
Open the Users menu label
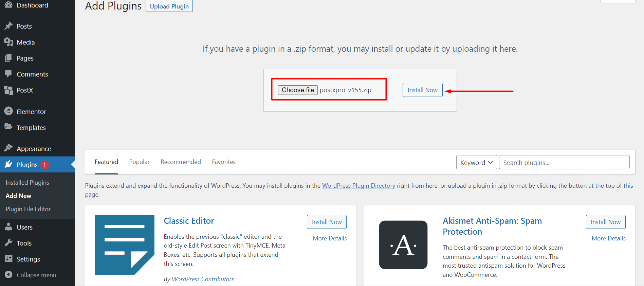(25, 227)
